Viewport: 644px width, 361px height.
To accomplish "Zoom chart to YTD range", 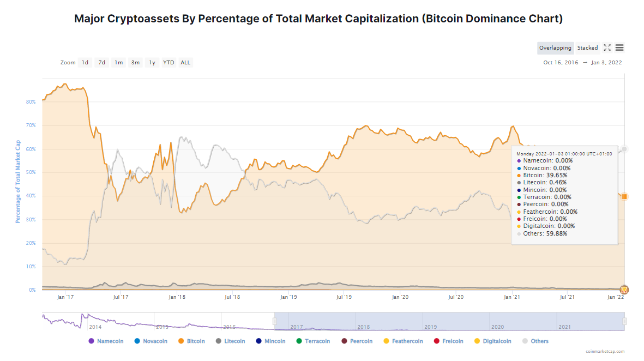I will pos(168,63).
